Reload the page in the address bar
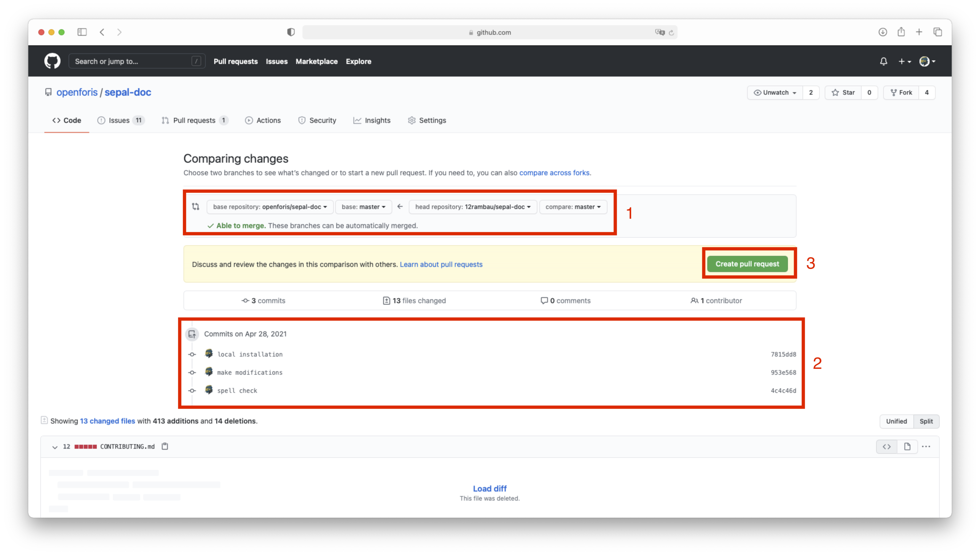 (671, 33)
